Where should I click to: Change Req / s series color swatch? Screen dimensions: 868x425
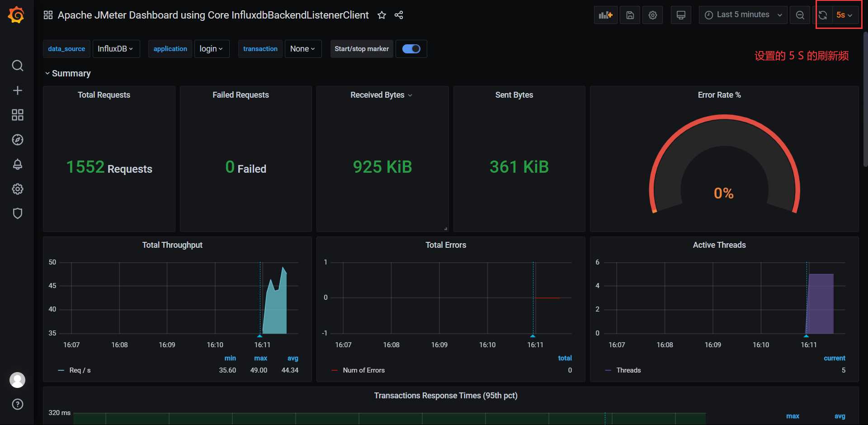coord(61,370)
